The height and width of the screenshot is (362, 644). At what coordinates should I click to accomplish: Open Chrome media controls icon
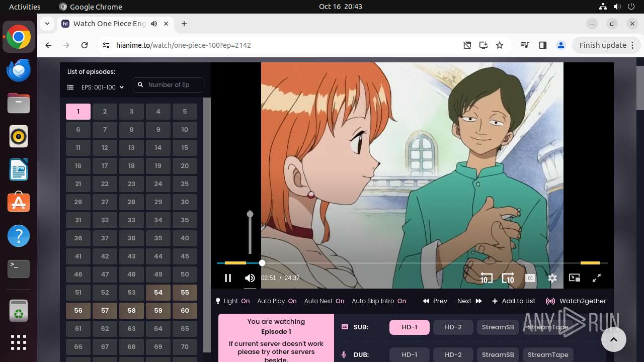525,45
